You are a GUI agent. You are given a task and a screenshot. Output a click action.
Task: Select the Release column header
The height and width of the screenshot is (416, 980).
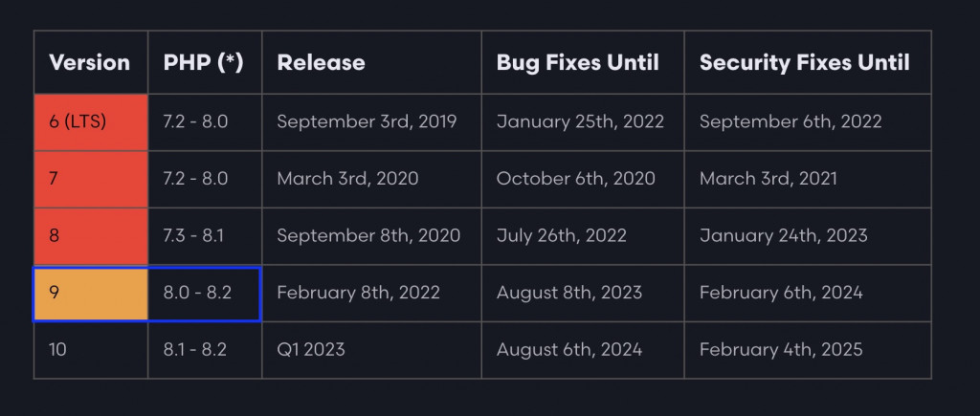pyautogui.click(x=371, y=62)
